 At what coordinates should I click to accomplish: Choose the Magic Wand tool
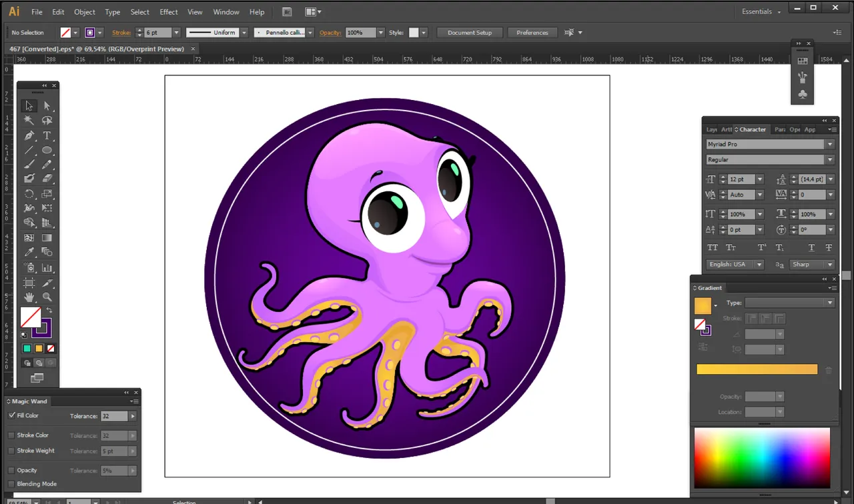pyautogui.click(x=29, y=121)
